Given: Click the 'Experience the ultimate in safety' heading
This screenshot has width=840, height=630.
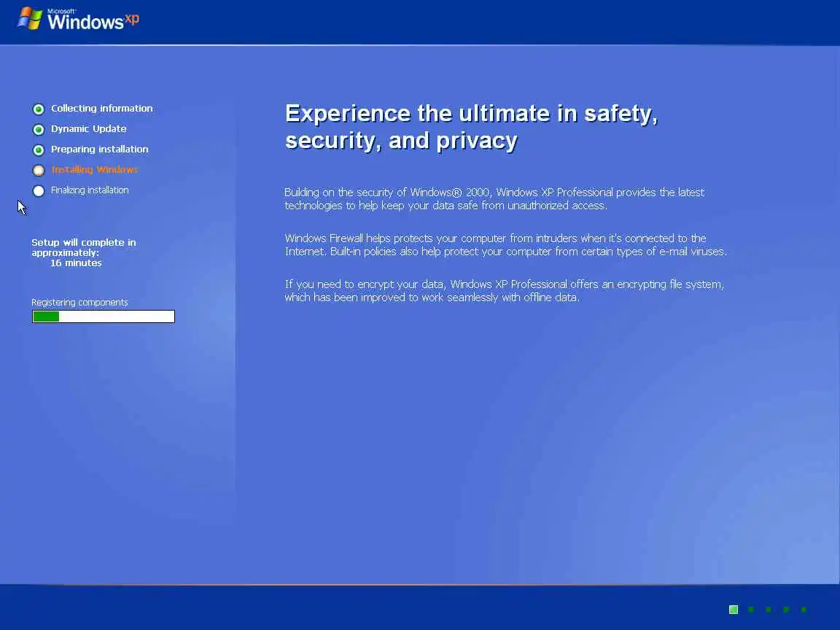Looking at the screenshot, I should [x=472, y=127].
